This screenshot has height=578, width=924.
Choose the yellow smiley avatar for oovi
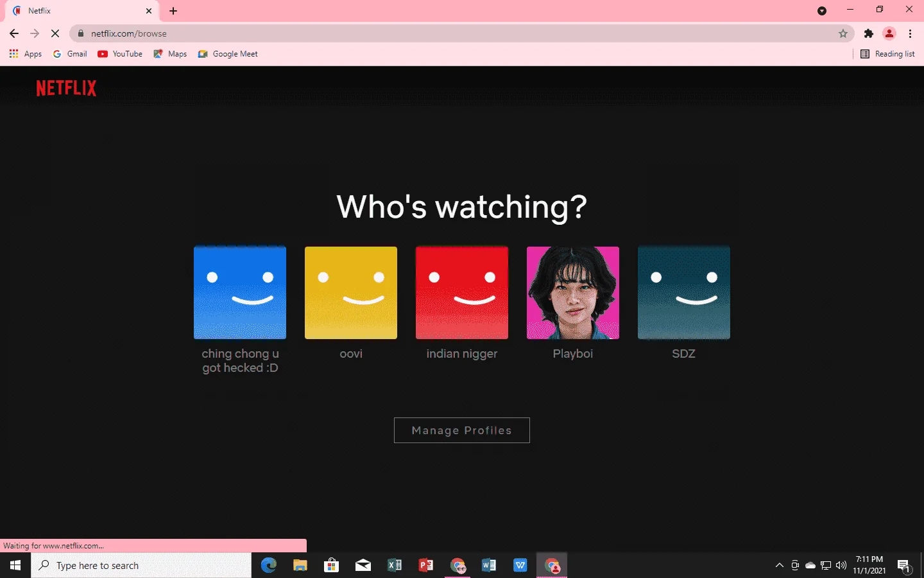click(351, 293)
